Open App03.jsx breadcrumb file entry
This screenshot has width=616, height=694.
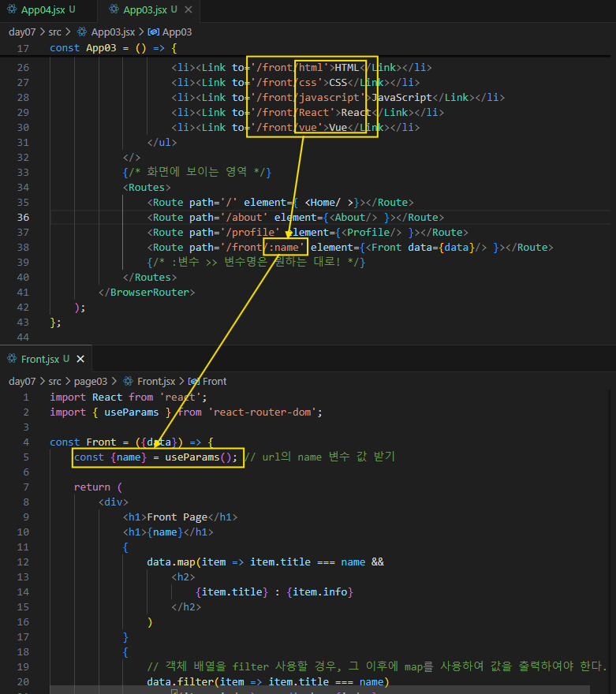pos(113,32)
